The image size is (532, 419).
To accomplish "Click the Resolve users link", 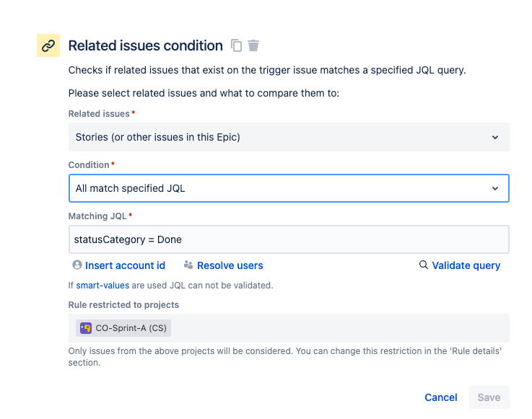I will click(x=230, y=265).
